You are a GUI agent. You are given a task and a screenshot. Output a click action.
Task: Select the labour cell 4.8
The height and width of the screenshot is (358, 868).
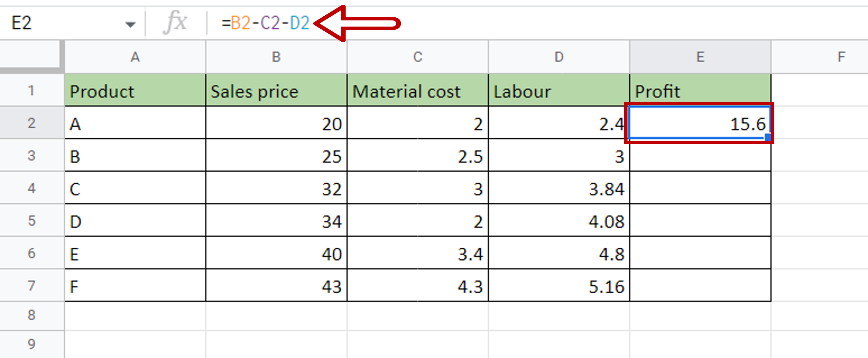pyautogui.click(x=559, y=253)
